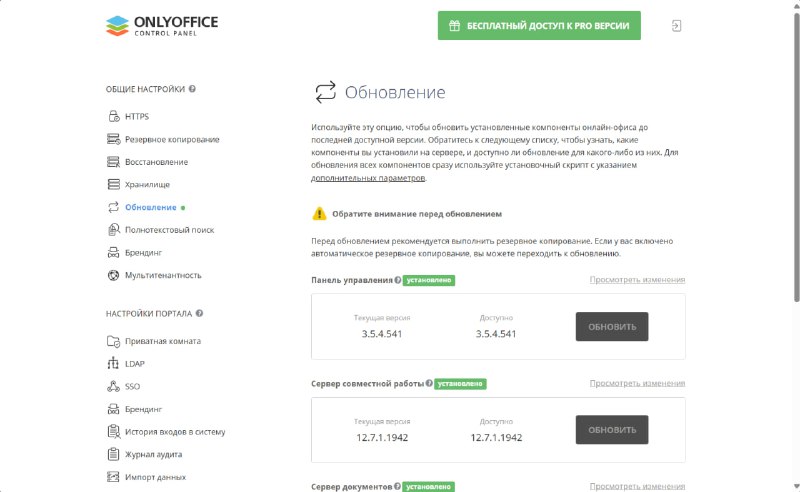Open Просмотреть изменения for Сервер совместной работы
Viewport: 800px width, 492px height.
point(637,383)
